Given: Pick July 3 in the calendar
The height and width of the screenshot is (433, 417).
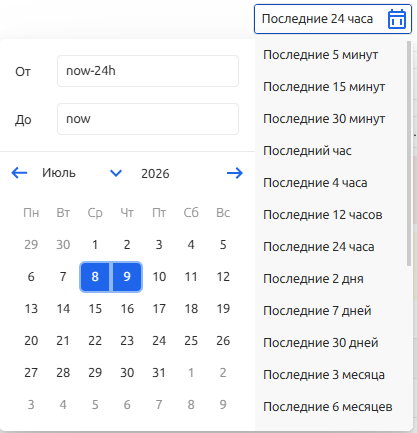Looking at the screenshot, I should coord(159,245).
